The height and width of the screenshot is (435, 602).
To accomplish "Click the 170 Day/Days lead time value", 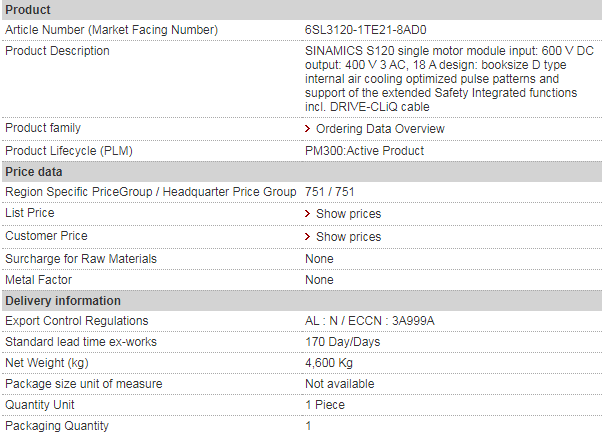I will pos(342,342).
